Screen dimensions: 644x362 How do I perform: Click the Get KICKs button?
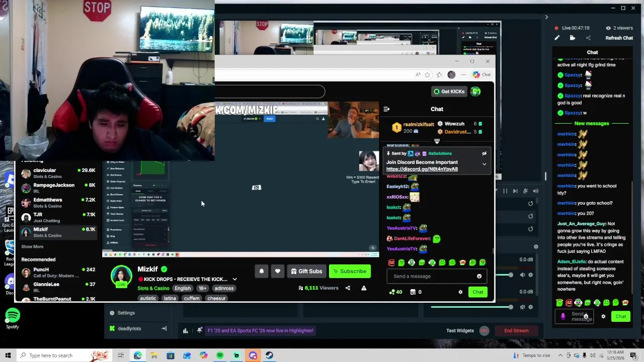pos(449,92)
